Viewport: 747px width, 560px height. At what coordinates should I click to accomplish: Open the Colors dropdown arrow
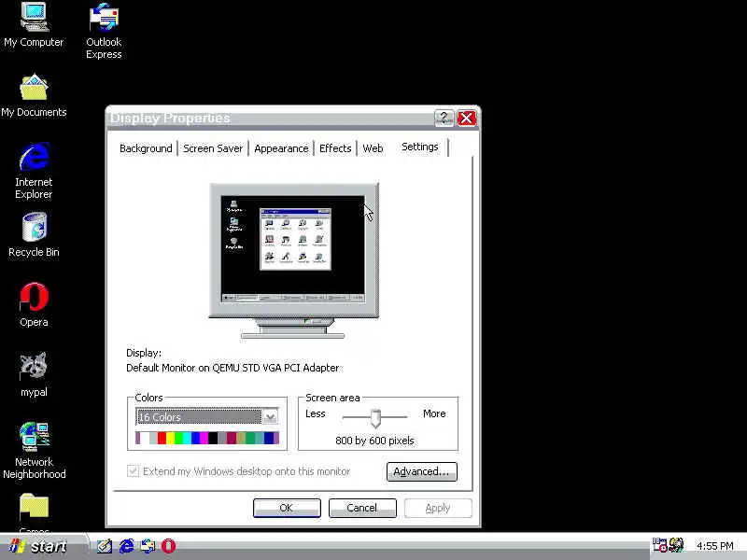coord(270,417)
